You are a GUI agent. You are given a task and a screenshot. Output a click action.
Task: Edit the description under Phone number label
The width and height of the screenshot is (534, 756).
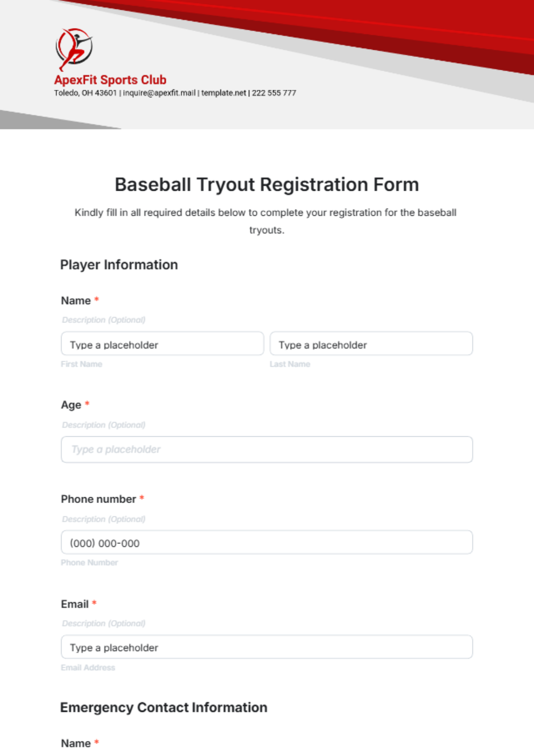pos(104,519)
